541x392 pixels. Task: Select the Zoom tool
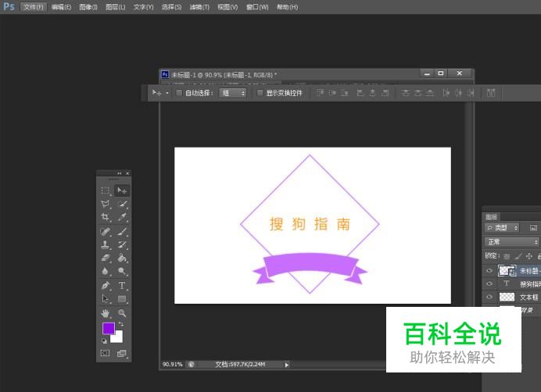(122, 313)
